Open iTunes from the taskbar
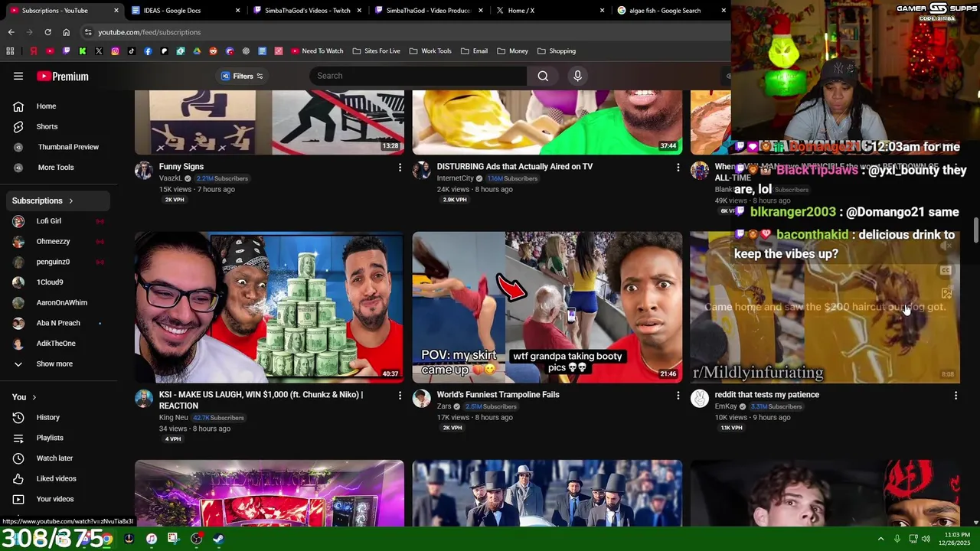The height and width of the screenshot is (551, 980). [152, 539]
